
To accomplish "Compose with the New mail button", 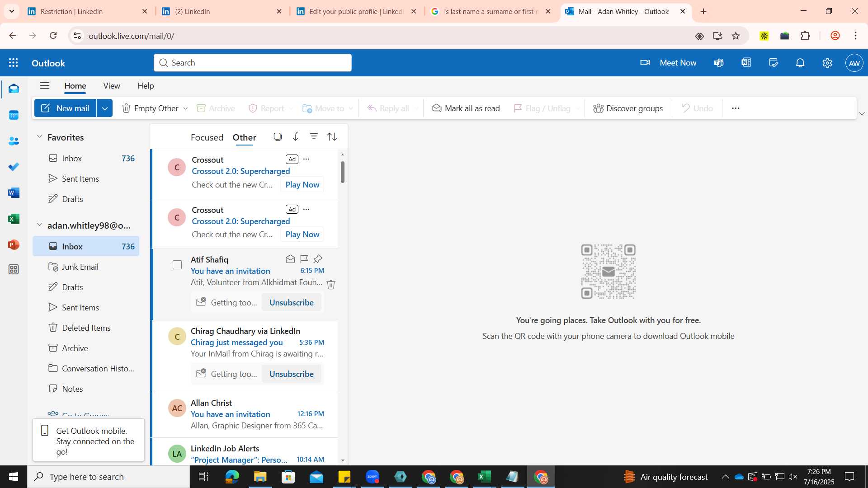I will 65,108.
